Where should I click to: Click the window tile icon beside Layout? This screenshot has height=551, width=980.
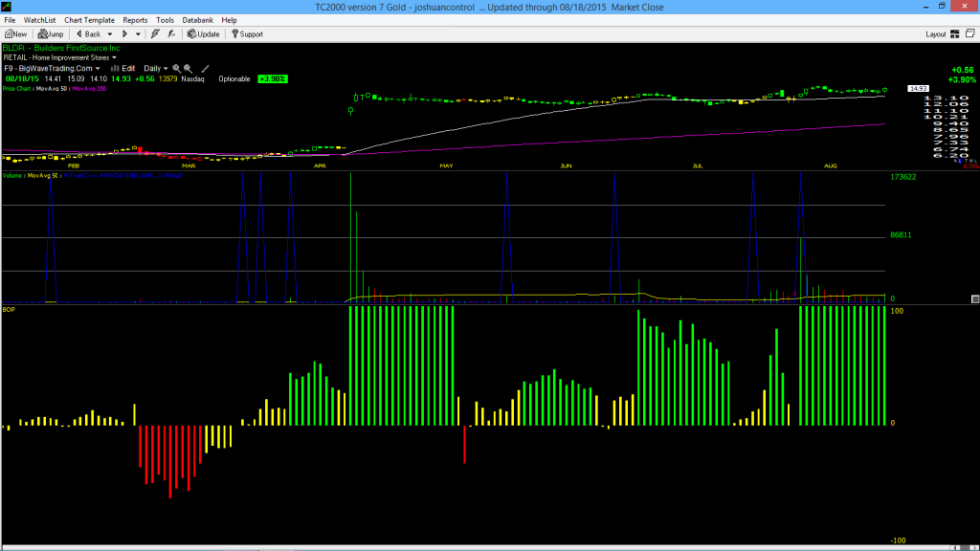(x=970, y=33)
